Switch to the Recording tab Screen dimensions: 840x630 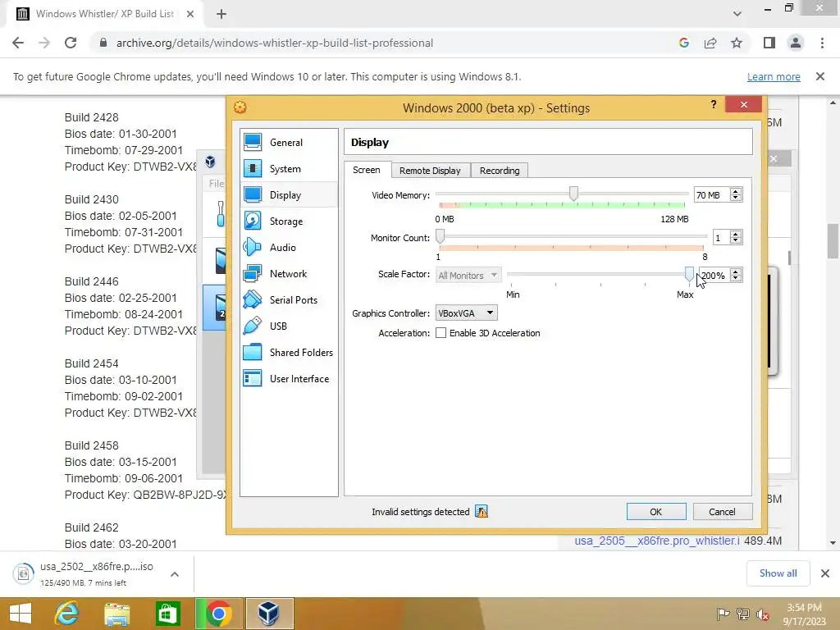(500, 171)
